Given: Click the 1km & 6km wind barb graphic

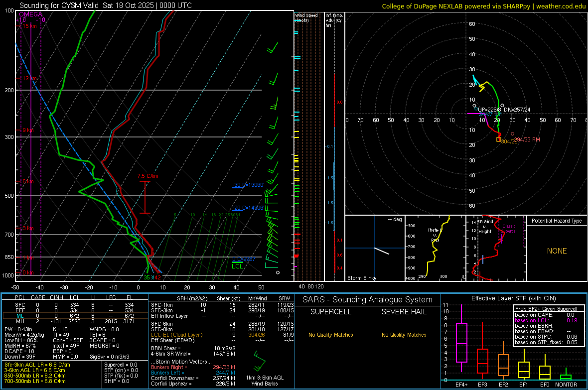Looking at the screenshot, I should click(260, 361).
